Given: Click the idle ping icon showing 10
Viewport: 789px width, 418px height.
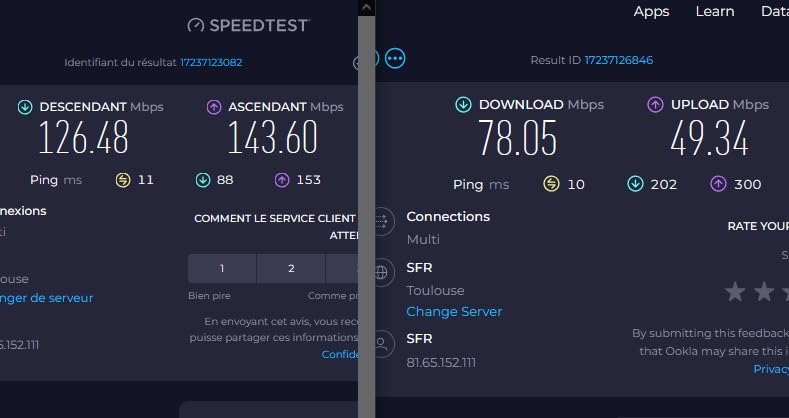Looking at the screenshot, I should pyautogui.click(x=551, y=184).
